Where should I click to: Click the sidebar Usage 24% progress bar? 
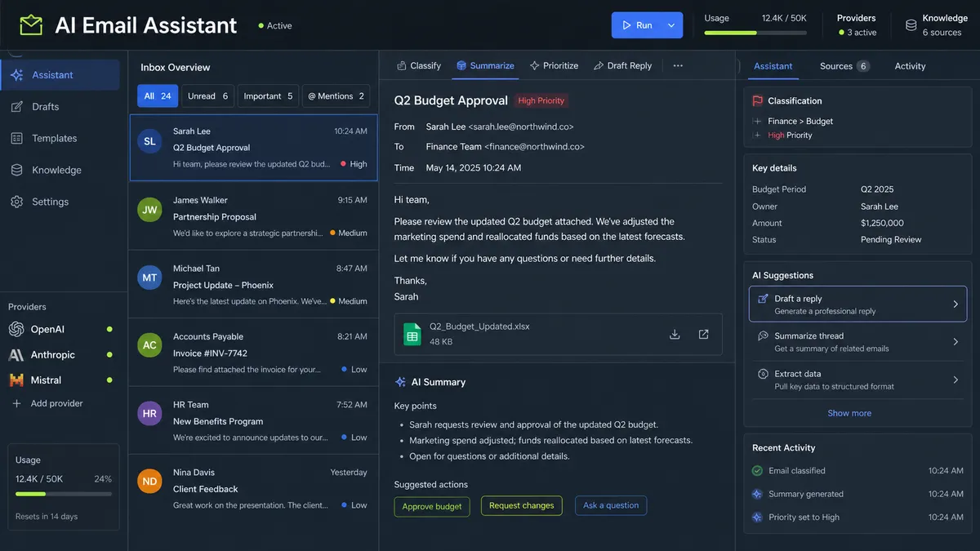64,494
